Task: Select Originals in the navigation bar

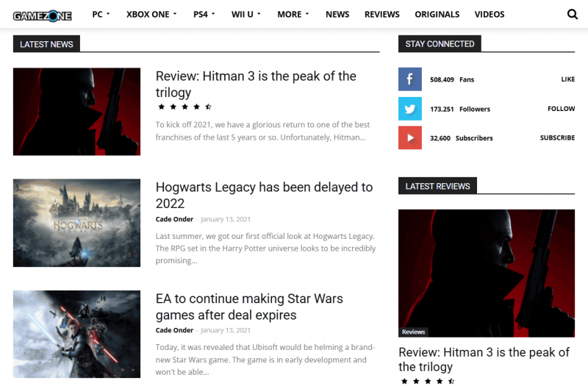Action: tap(437, 14)
